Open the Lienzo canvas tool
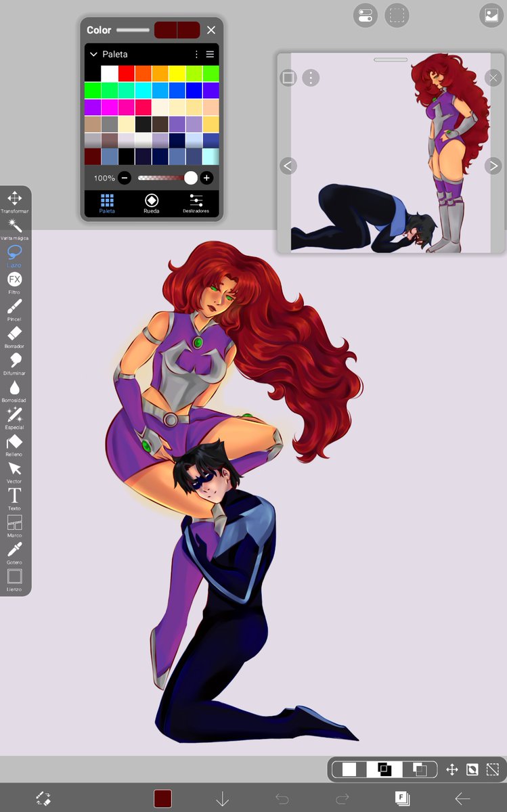This screenshot has height=812, width=507. (14, 581)
